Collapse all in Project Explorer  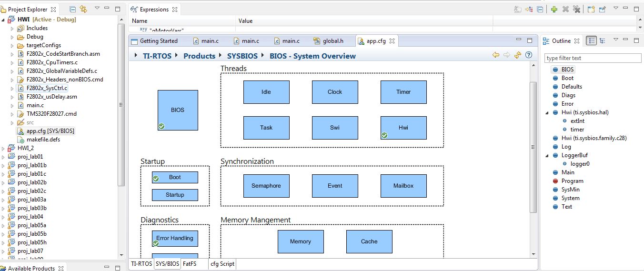(x=72, y=9)
